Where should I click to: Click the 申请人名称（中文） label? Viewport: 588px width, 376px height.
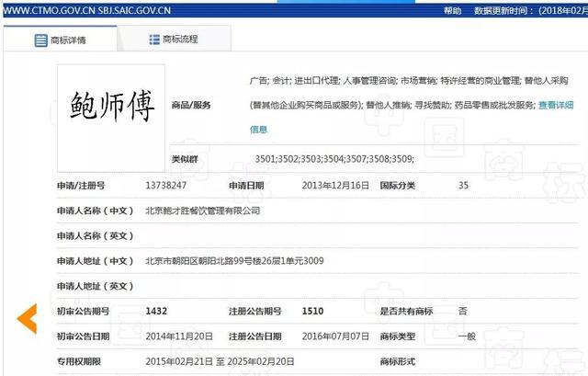point(96,211)
